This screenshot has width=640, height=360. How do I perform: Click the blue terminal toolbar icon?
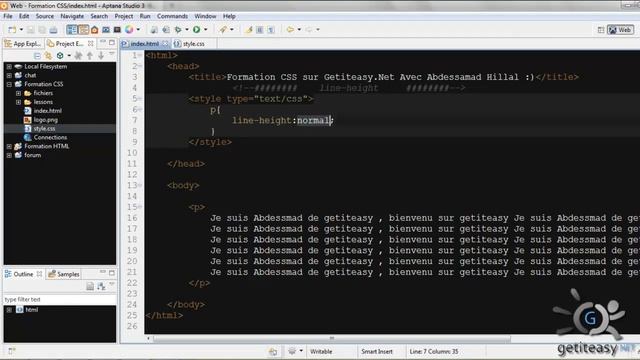pos(106,30)
